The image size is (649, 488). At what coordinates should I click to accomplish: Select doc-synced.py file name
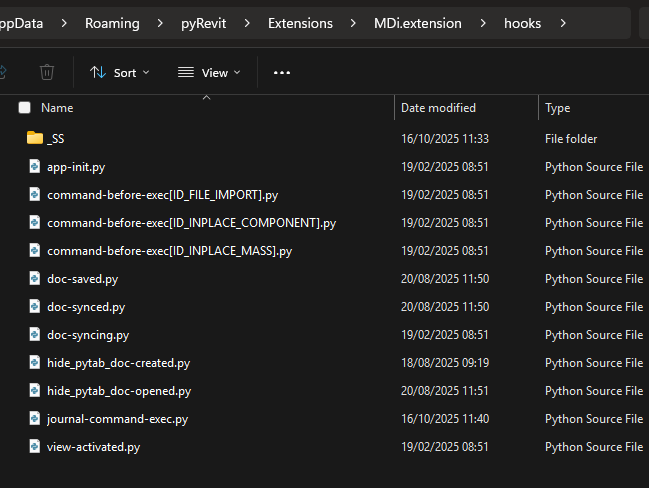click(x=86, y=307)
